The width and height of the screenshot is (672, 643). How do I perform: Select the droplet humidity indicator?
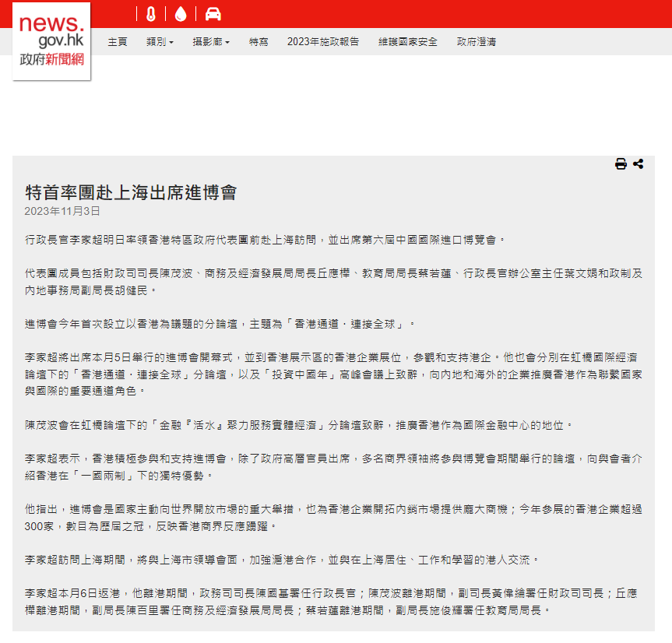pyautogui.click(x=181, y=13)
